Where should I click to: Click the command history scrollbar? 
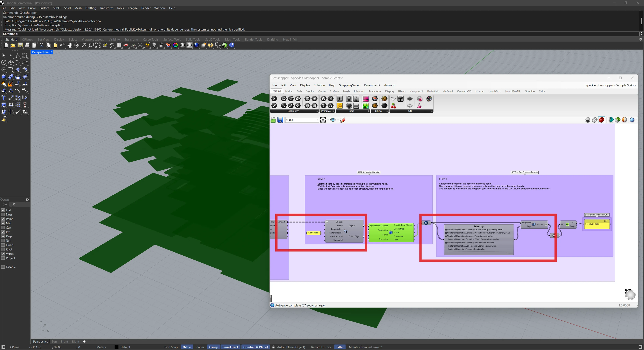point(641,21)
